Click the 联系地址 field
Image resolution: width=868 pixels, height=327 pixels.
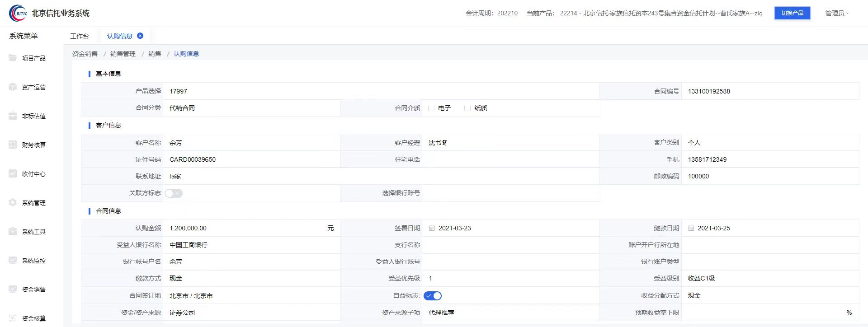[381, 176]
